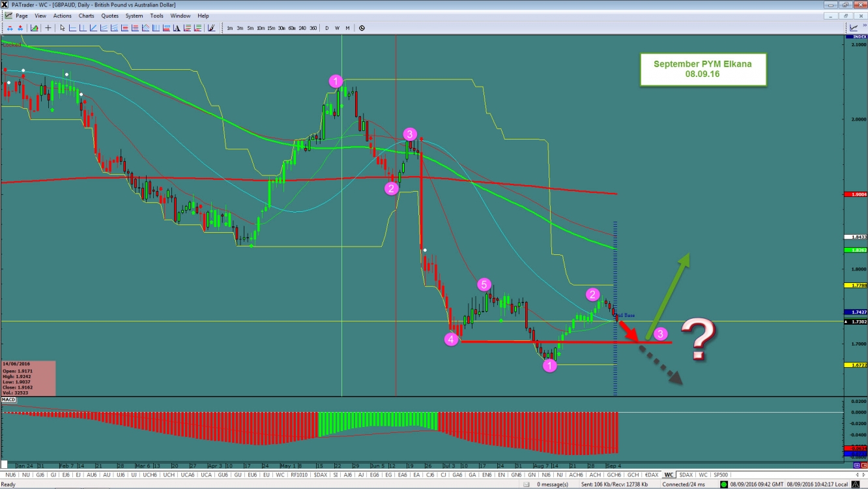
Task: Open the envelope messages icon in status bar
Action: [x=527, y=484]
